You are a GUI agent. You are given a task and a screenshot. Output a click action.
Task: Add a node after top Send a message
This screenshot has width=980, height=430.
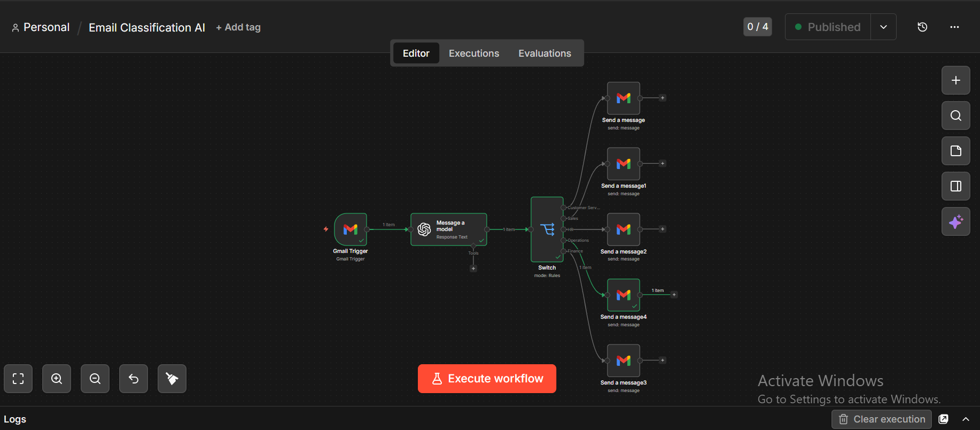point(663,98)
